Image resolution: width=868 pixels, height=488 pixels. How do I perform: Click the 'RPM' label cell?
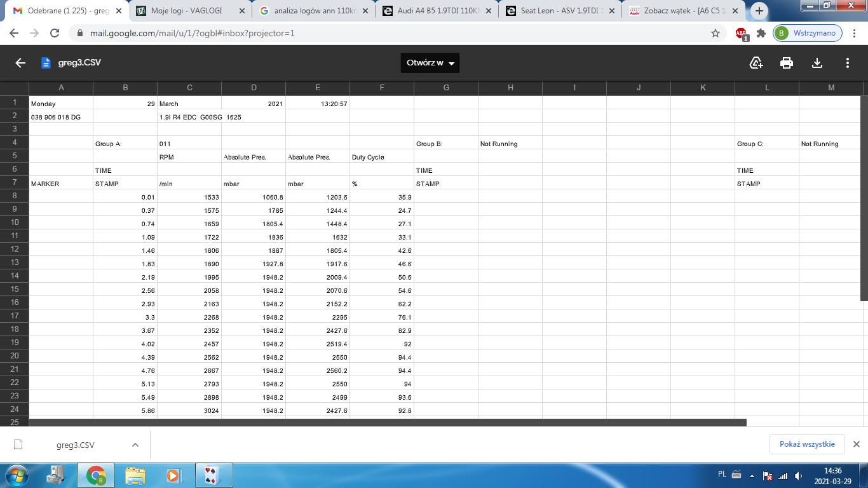[x=189, y=157]
